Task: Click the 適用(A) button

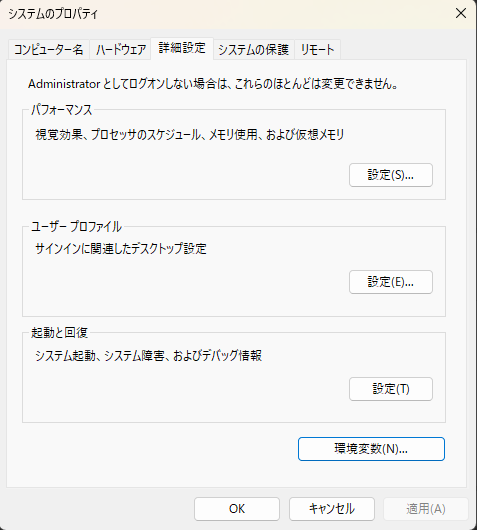Action: pos(426,509)
